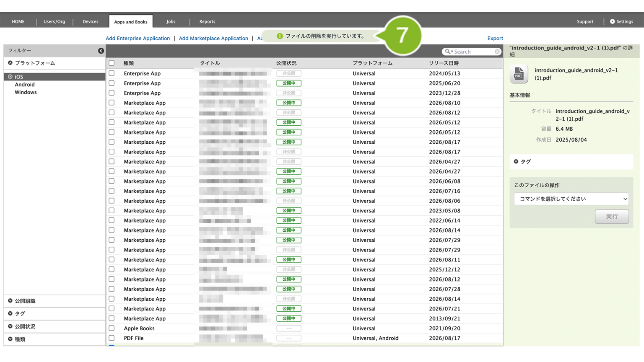Switch to the Devices tab

(91, 21)
